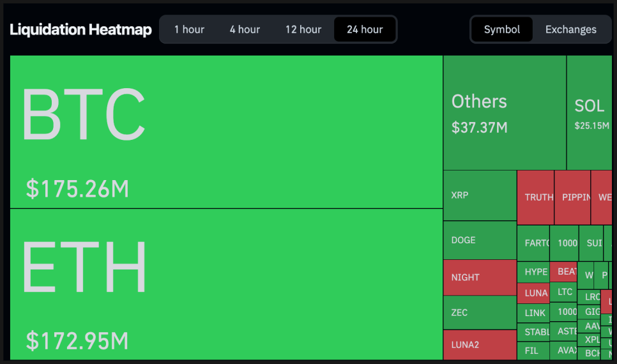Click the LRC heatmap tile
This screenshot has width=617, height=364.
pyautogui.click(x=589, y=297)
